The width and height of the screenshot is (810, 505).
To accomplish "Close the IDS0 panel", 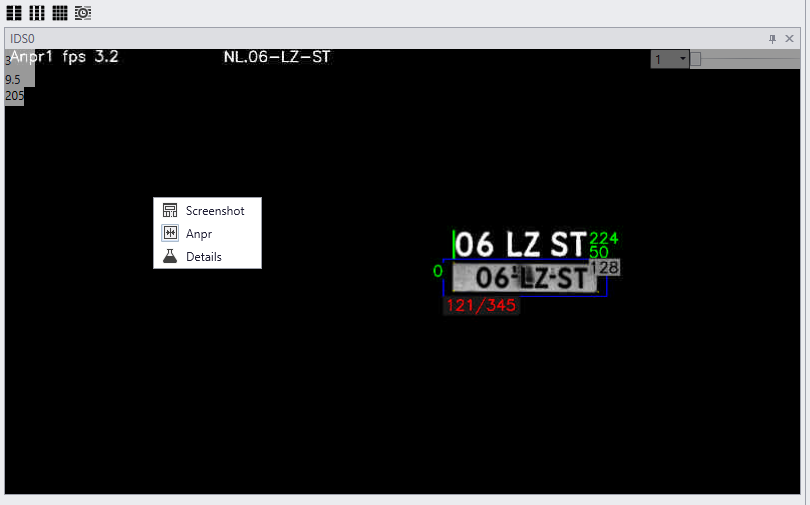I will [x=789, y=39].
